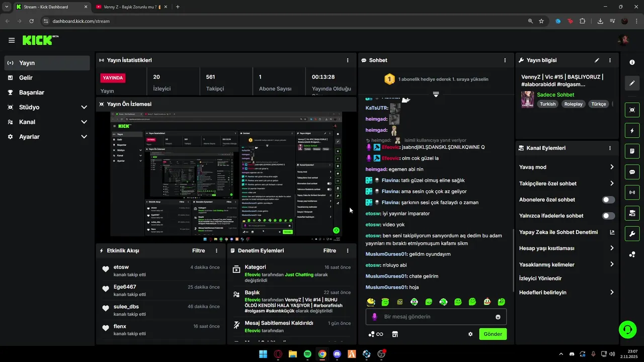This screenshot has width=644, height=362.
Task: Select Başarılar in the sidebar
Action: click(x=47, y=93)
